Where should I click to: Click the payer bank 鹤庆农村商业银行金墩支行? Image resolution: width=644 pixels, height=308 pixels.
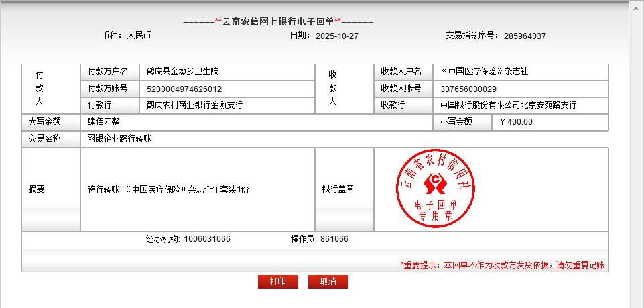pos(194,105)
